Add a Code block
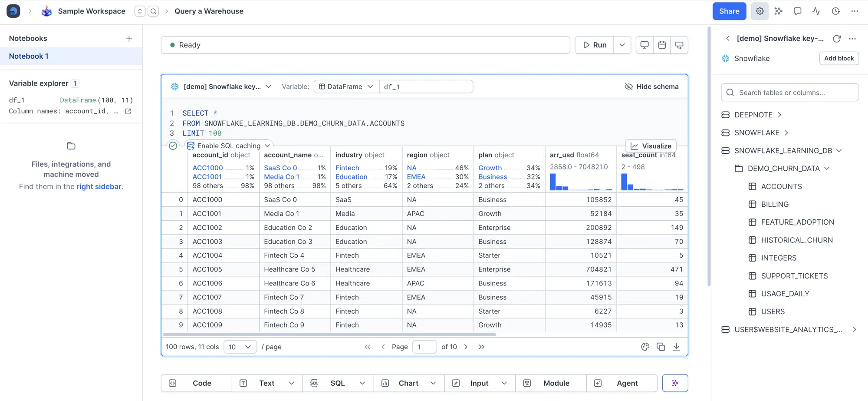The image size is (868, 401). [x=196, y=383]
